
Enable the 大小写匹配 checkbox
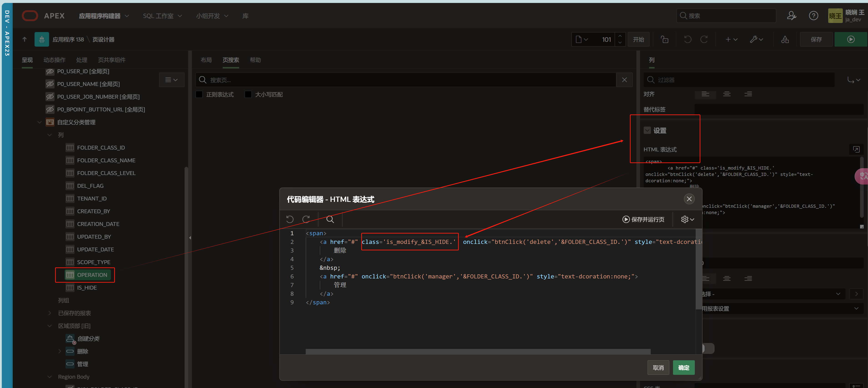pyautogui.click(x=248, y=94)
